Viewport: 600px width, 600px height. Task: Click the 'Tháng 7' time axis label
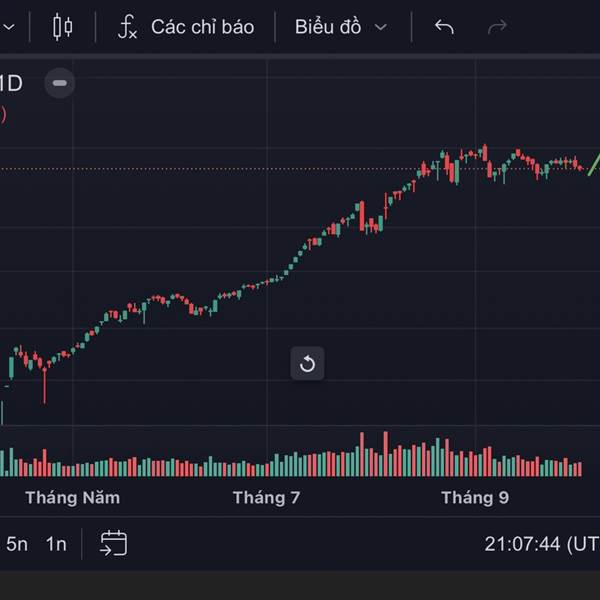coord(266,497)
